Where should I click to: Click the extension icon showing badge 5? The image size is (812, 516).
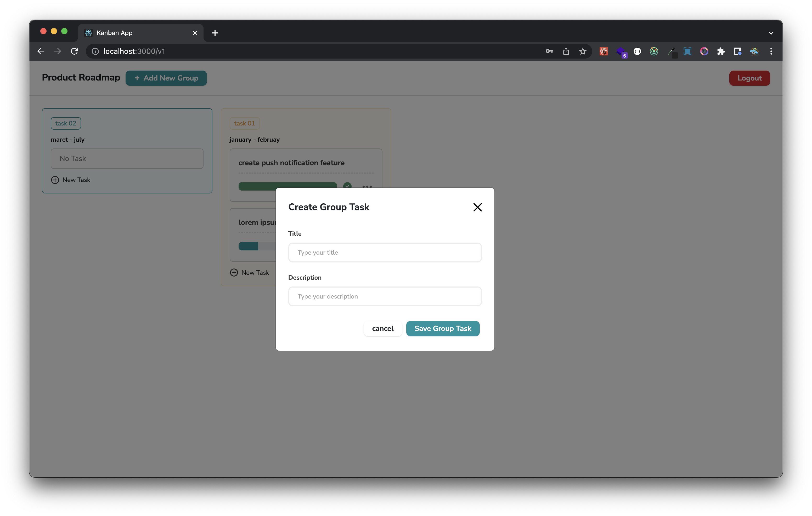click(622, 51)
